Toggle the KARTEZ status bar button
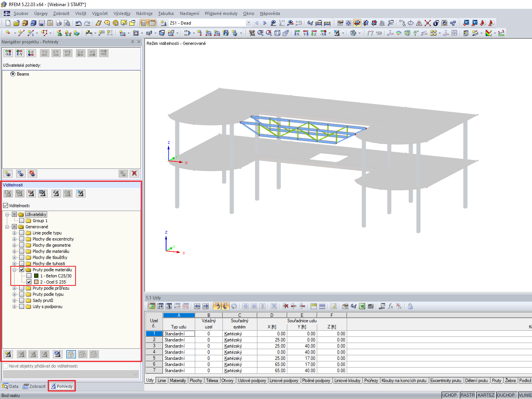Viewport: 532px width, 399px height. point(486,395)
